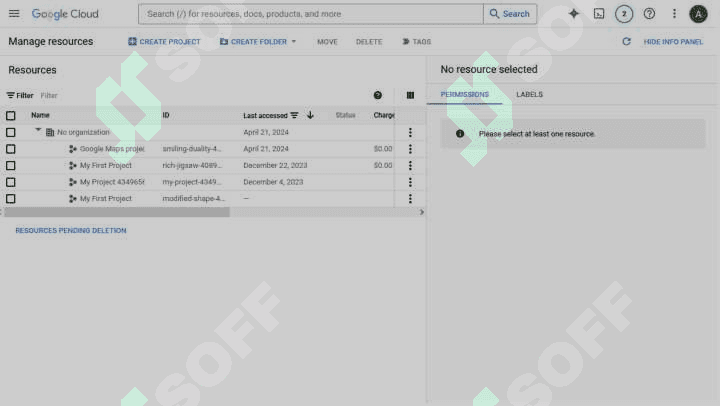Image resolution: width=720 pixels, height=406 pixels.
Task: Click the modified-shape project ID cell
Action: point(194,198)
